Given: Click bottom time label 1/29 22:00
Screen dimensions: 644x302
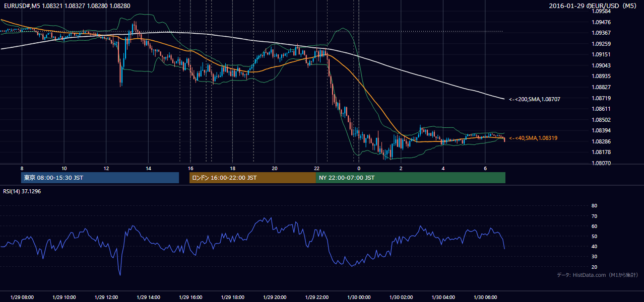Looking at the screenshot, I should (316, 297).
